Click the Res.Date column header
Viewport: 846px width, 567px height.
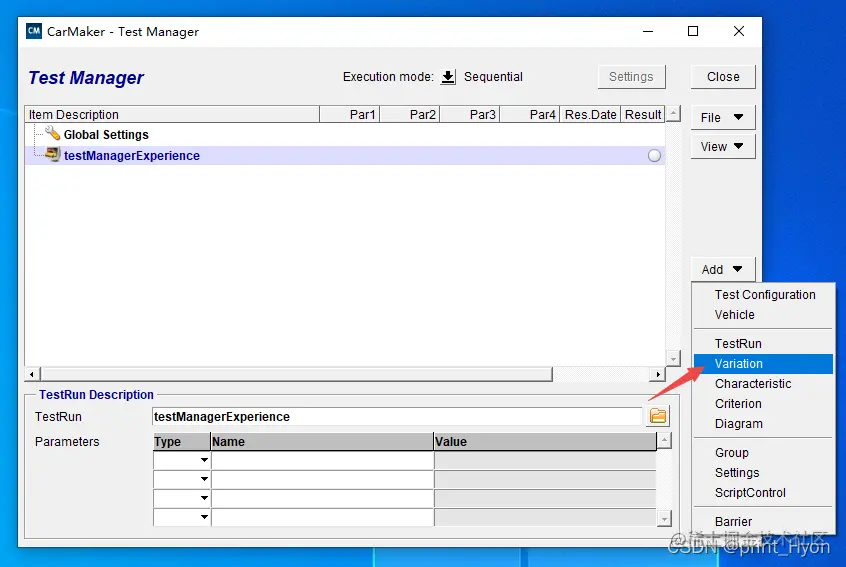coord(590,114)
